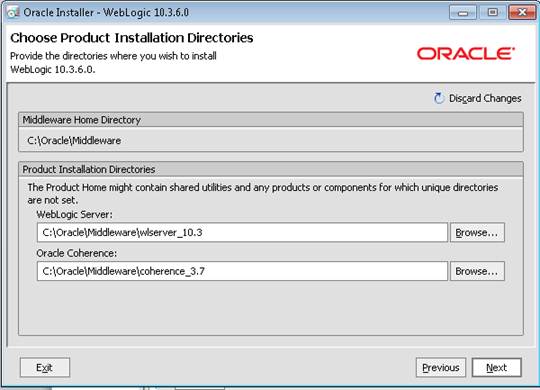Exit the installer
This screenshot has height=390, width=540.
coord(45,368)
